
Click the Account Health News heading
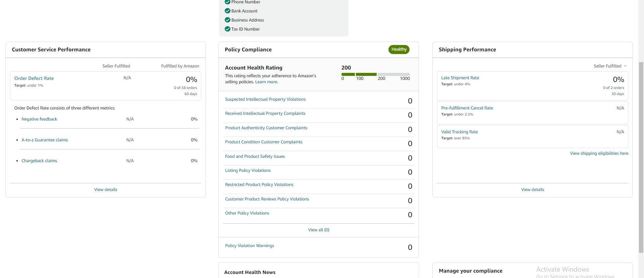pyautogui.click(x=250, y=272)
